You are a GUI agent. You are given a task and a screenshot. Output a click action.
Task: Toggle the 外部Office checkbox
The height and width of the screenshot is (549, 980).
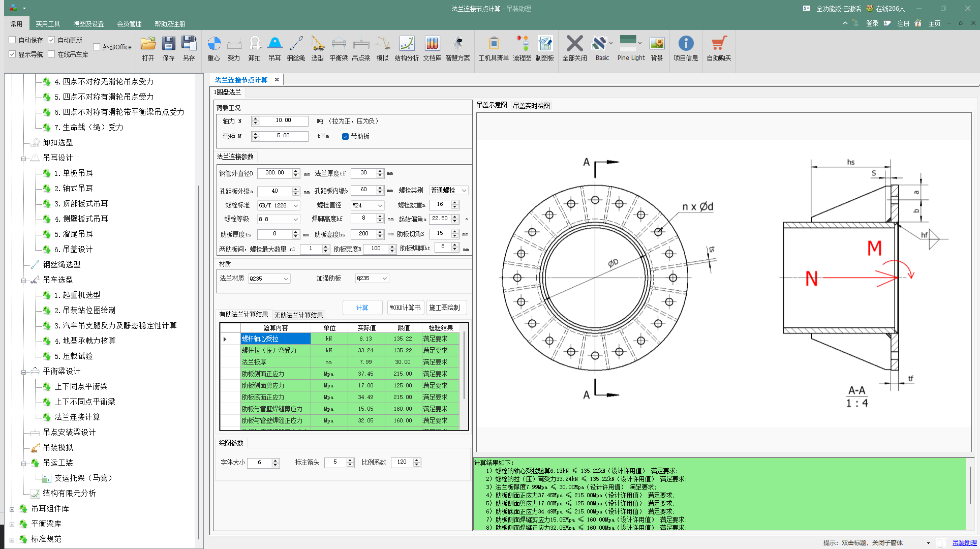[x=97, y=47]
